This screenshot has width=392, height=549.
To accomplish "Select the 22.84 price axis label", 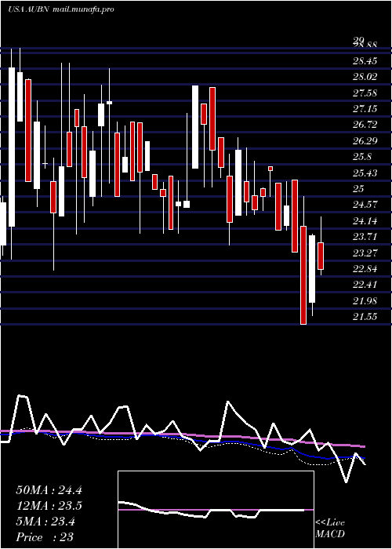I will pos(365,269).
